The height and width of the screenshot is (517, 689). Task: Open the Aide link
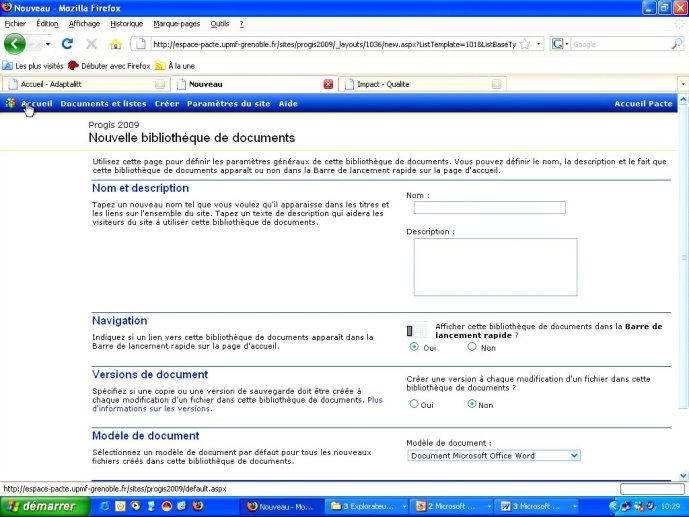288,104
